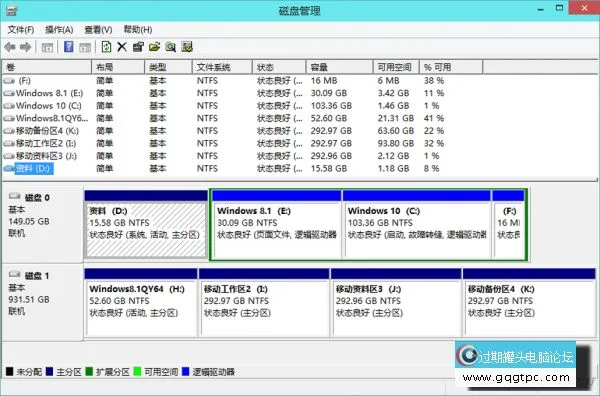600x396 pixels.
Task: Open the 帮助(H) menu
Action: coord(138,29)
